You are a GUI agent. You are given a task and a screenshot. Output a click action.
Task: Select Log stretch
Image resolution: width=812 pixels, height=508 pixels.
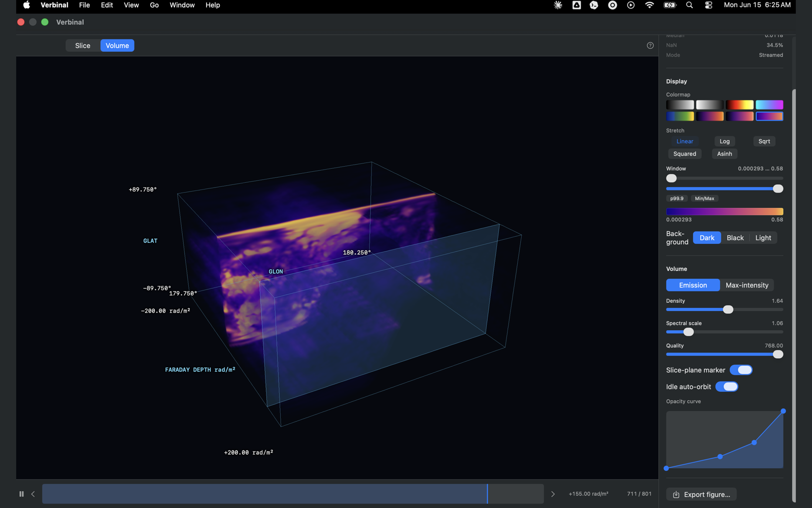[x=725, y=141]
